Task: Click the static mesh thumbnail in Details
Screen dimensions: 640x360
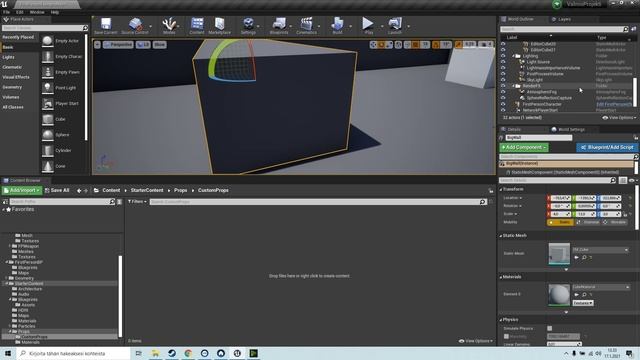Action: tap(559, 253)
